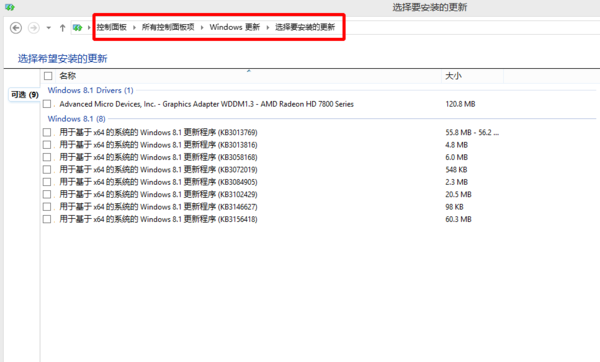Screen dimensions: 600x362
Task: Click the 60.3 MB size value
Action: tap(458, 219)
